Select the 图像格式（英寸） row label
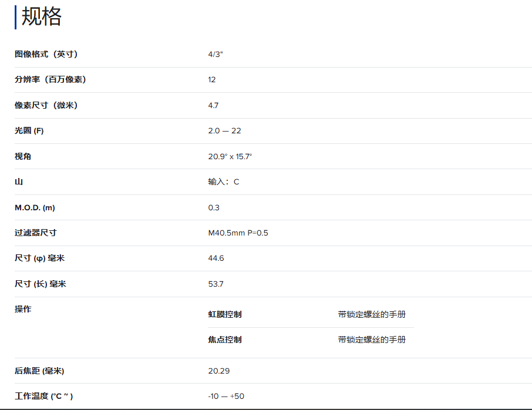532x410 pixels. (x=46, y=54)
